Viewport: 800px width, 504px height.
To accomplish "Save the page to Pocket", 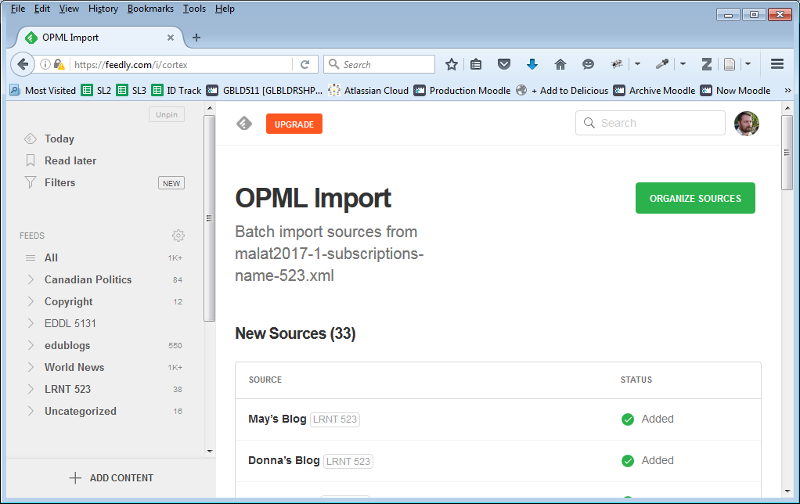I will click(x=504, y=64).
